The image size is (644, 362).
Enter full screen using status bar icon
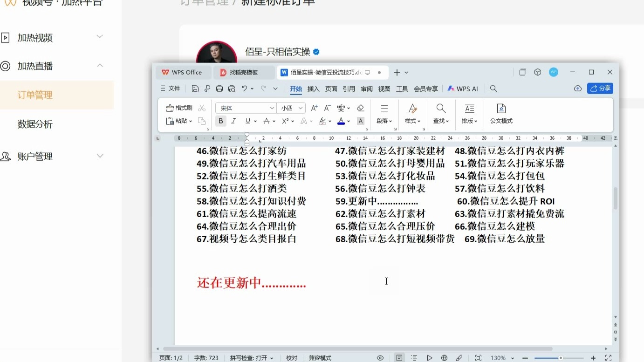608,358
